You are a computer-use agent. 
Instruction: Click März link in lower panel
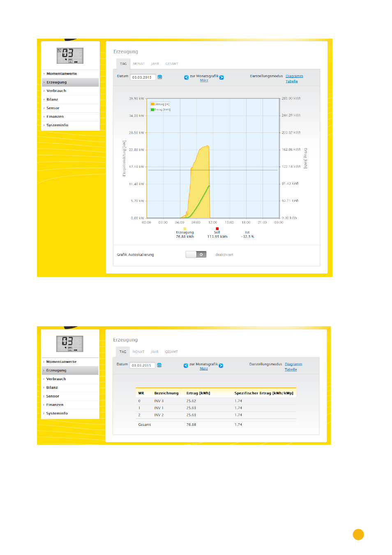204,369
